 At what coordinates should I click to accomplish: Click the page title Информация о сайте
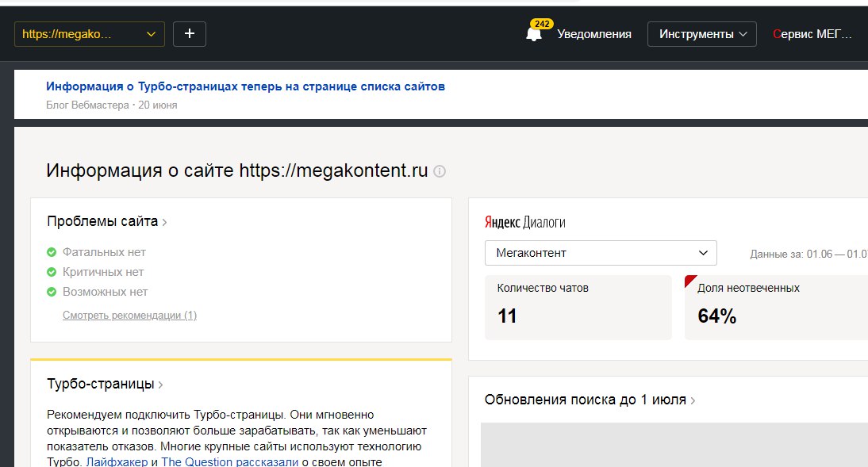[x=237, y=170]
